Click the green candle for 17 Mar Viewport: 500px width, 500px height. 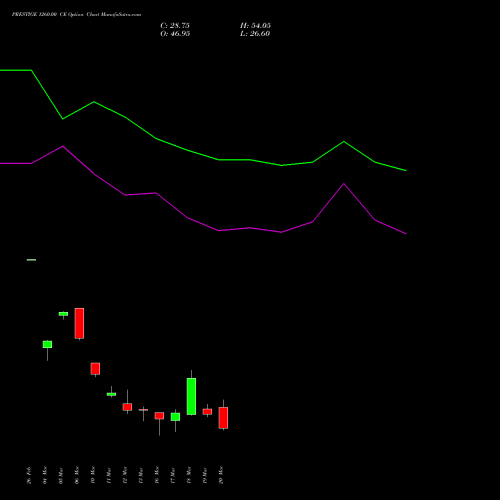click(x=175, y=417)
